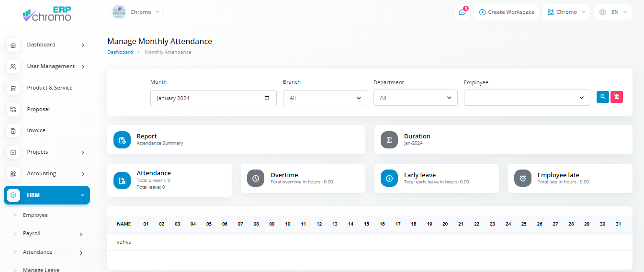
Task: Click the Attendance Summary report icon
Action: [122, 140]
